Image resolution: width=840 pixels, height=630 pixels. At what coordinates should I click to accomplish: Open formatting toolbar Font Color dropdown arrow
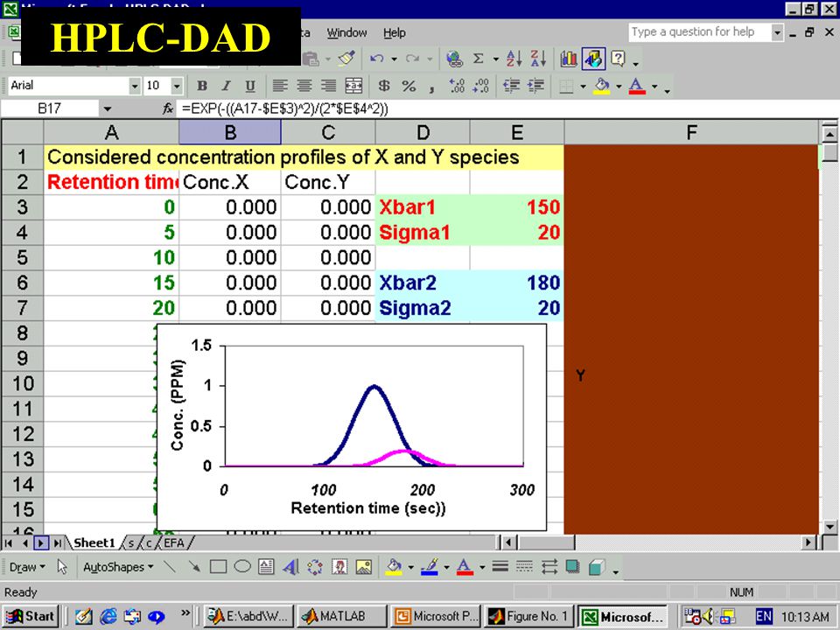pyautogui.click(x=654, y=87)
